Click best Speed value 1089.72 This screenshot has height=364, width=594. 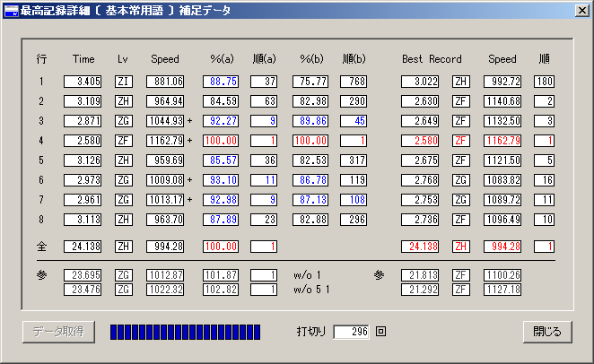[502, 200]
